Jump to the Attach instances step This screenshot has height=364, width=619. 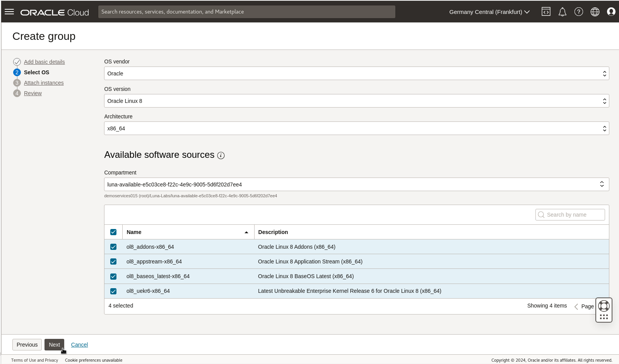pos(44,83)
